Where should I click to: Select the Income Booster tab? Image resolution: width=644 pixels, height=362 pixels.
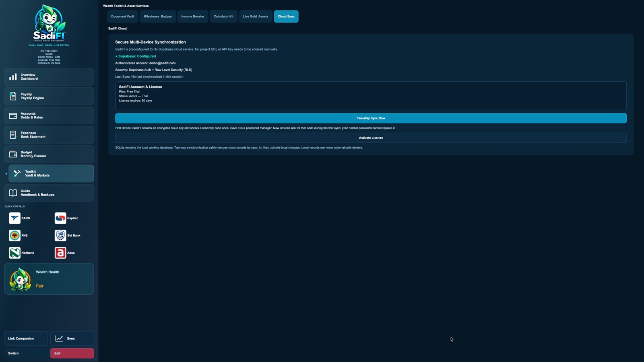pyautogui.click(x=193, y=16)
